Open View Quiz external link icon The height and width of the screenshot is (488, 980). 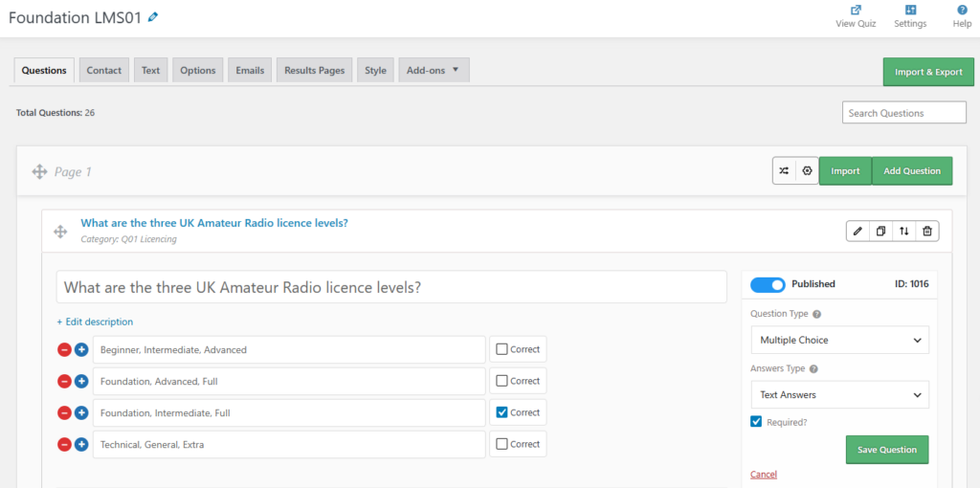[856, 10]
